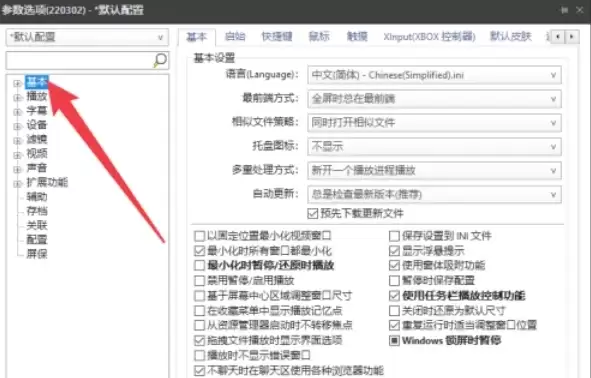Select 基本 in the settings tree
Image resolution: width=591 pixels, height=378 pixels.
tap(37, 82)
